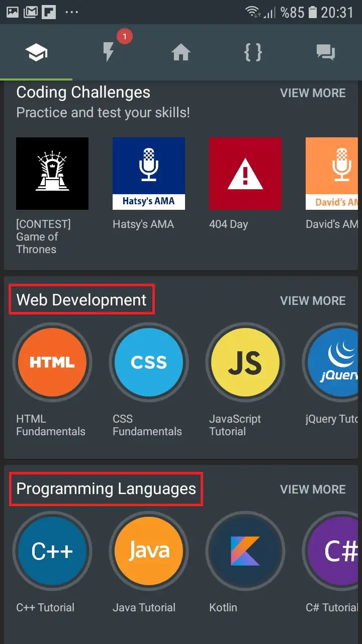View more Coding Challenges
The width and height of the screenshot is (362, 644).
click(313, 93)
